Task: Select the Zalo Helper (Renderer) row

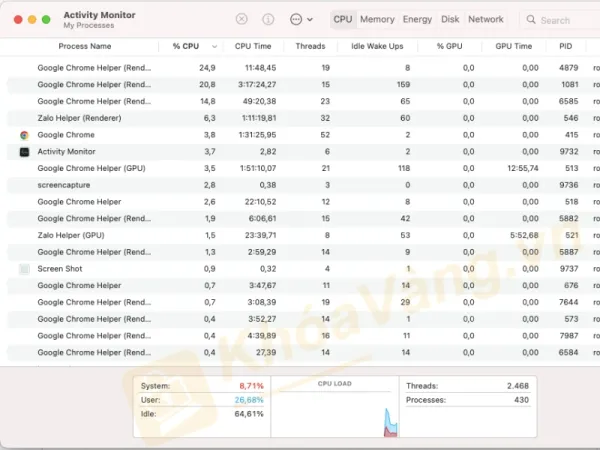Action: point(303,118)
